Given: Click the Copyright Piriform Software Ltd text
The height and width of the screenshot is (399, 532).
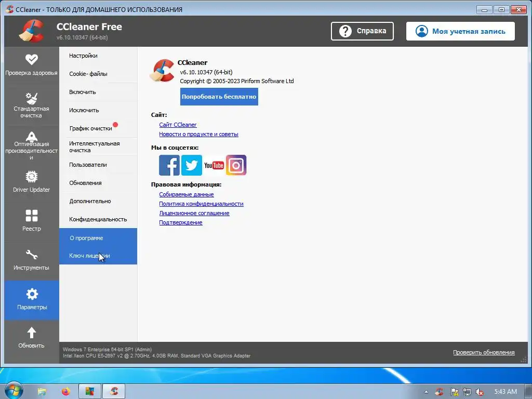Looking at the screenshot, I should pos(236,81).
